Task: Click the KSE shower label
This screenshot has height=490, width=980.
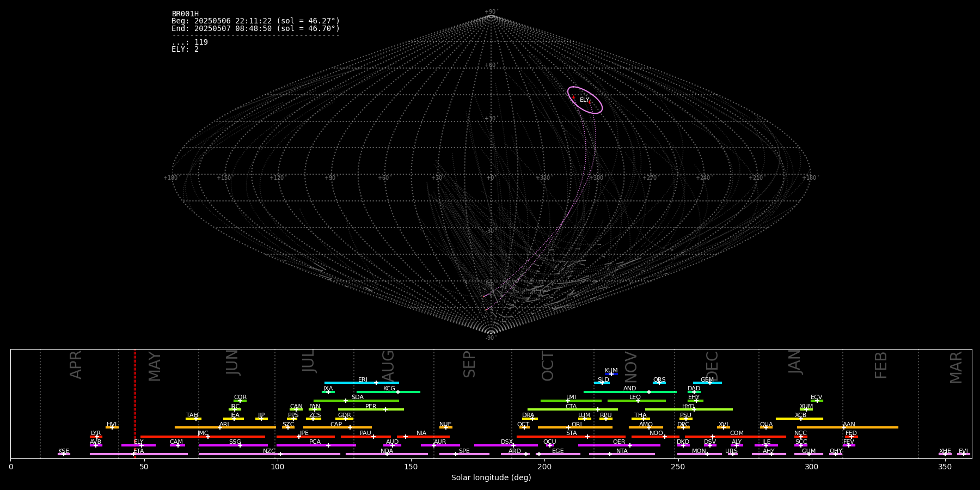Action: pos(64,451)
